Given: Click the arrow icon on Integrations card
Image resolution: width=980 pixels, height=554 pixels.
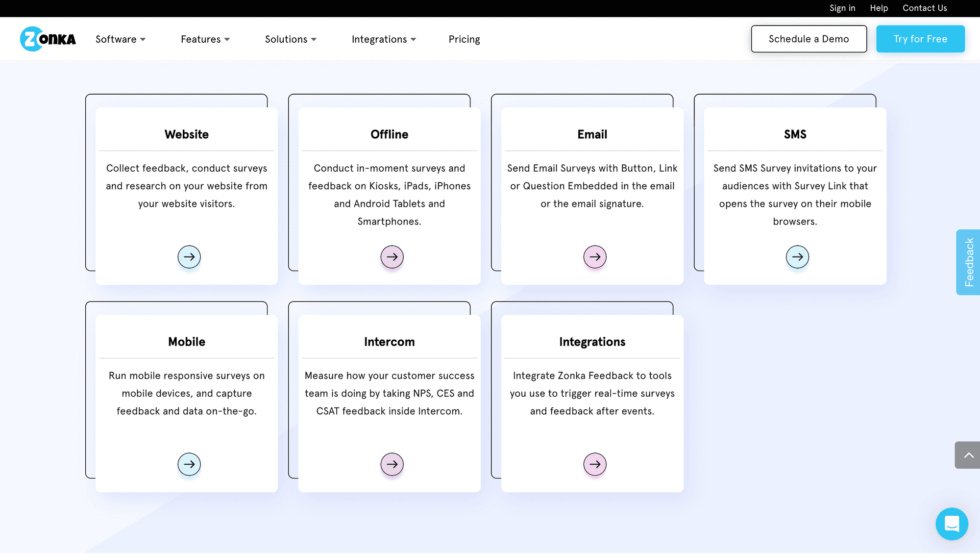Looking at the screenshot, I should (x=595, y=464).
